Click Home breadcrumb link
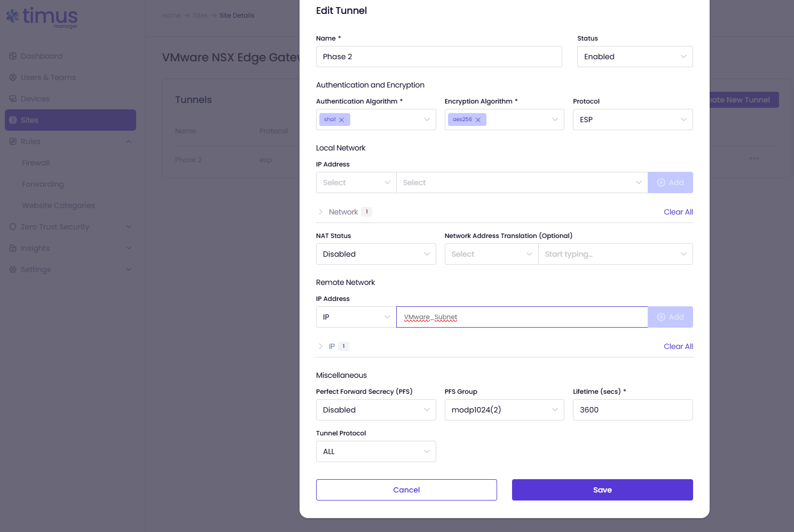 pyautogui.click(x=171, y=15)
